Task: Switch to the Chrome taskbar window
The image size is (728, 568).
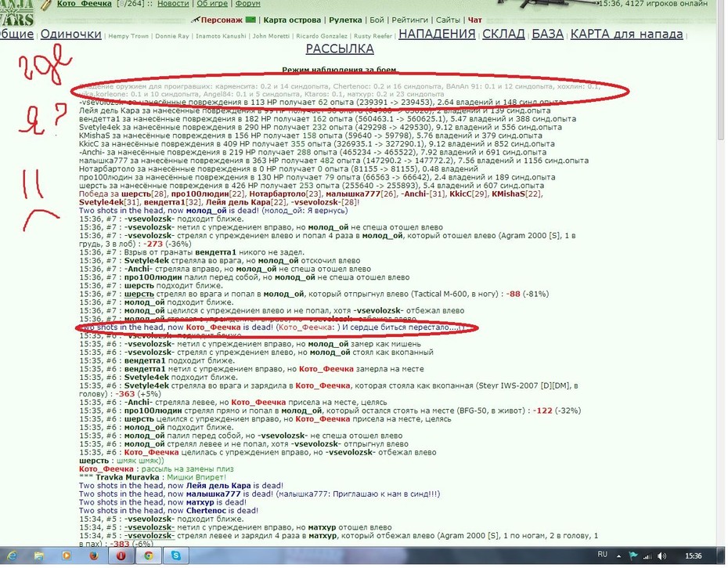Action: click(x=149, y=555)
